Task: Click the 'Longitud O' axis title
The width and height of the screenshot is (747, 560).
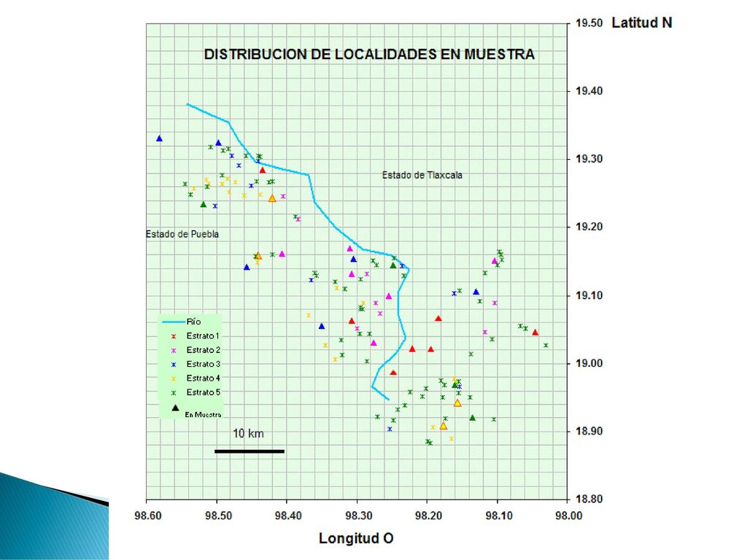Action: pos(356,538)
